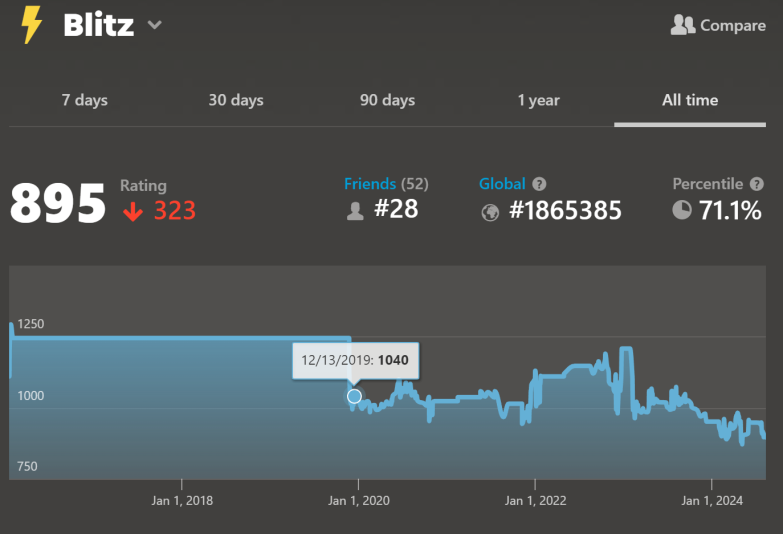Click the 12/13/2019: 1040 chart tooltip
Viewport: 783px width, 534px height.
point(356,360)
